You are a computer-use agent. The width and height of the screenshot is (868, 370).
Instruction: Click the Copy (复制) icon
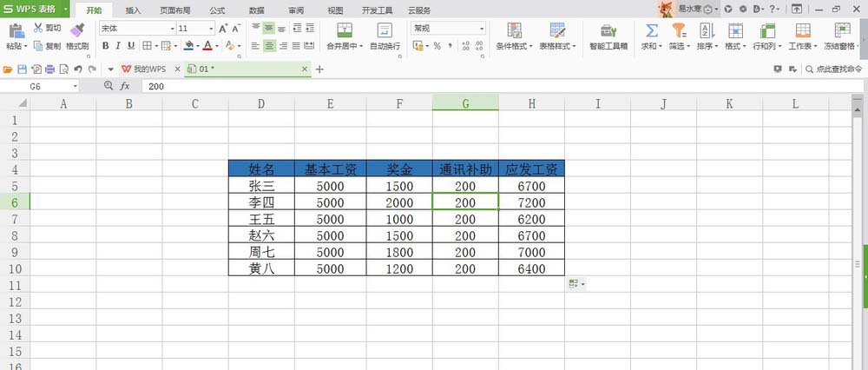click(x=38, y=46)
